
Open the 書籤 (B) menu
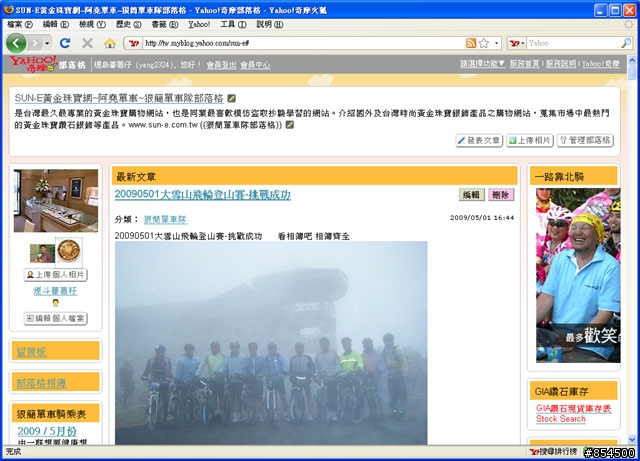point(164,24)
